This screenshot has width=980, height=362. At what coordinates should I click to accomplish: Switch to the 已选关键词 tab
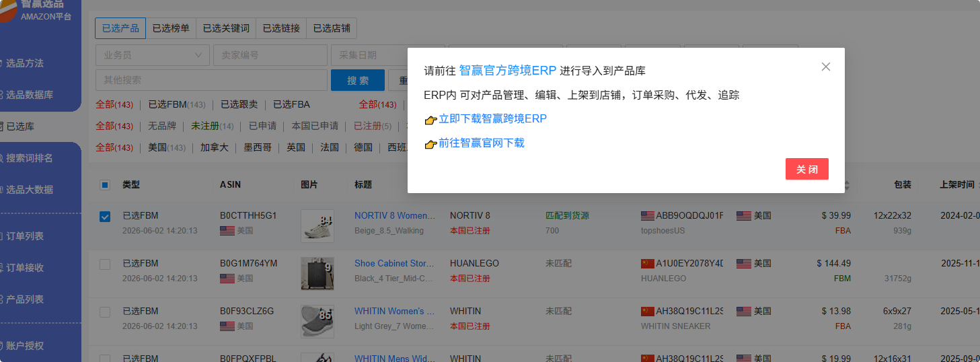[226, 28]
